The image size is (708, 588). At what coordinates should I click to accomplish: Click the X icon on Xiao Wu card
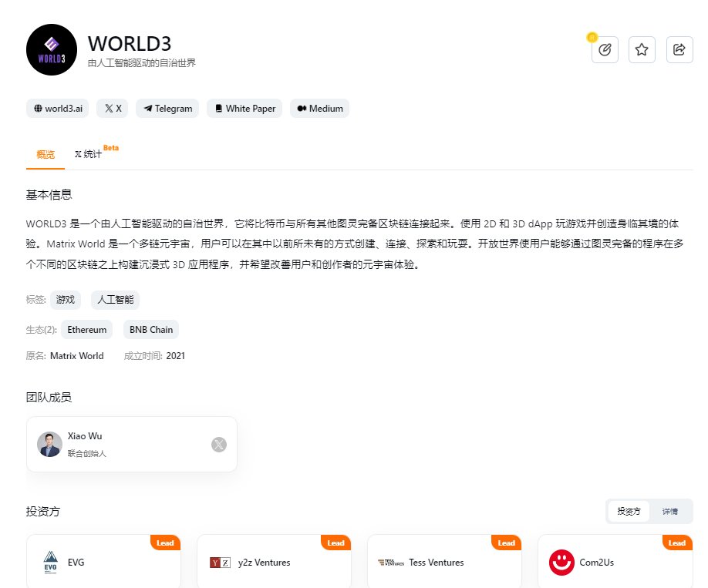pyautogui.click(x=219, y=445)
